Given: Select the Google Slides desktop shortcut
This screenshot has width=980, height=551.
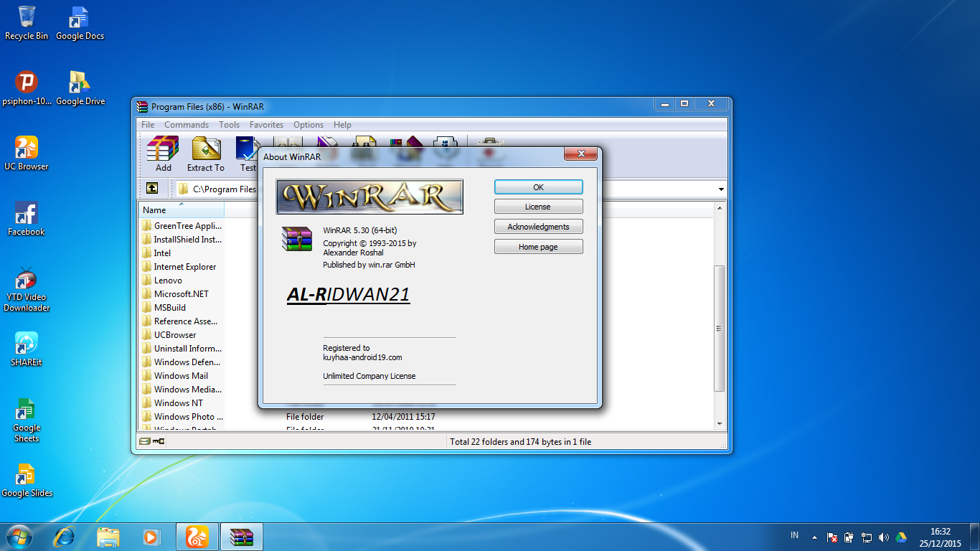Looking at the screenshot, I should coord(27,480).
